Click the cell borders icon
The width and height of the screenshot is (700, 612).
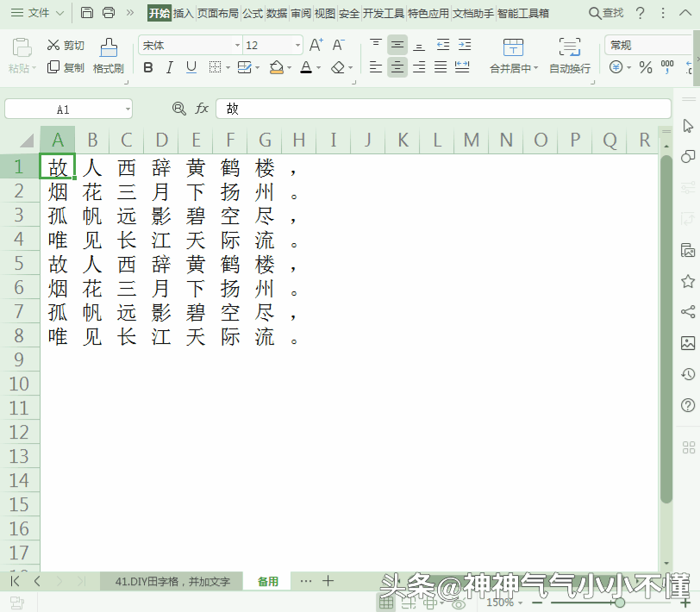tap(216, 67)
